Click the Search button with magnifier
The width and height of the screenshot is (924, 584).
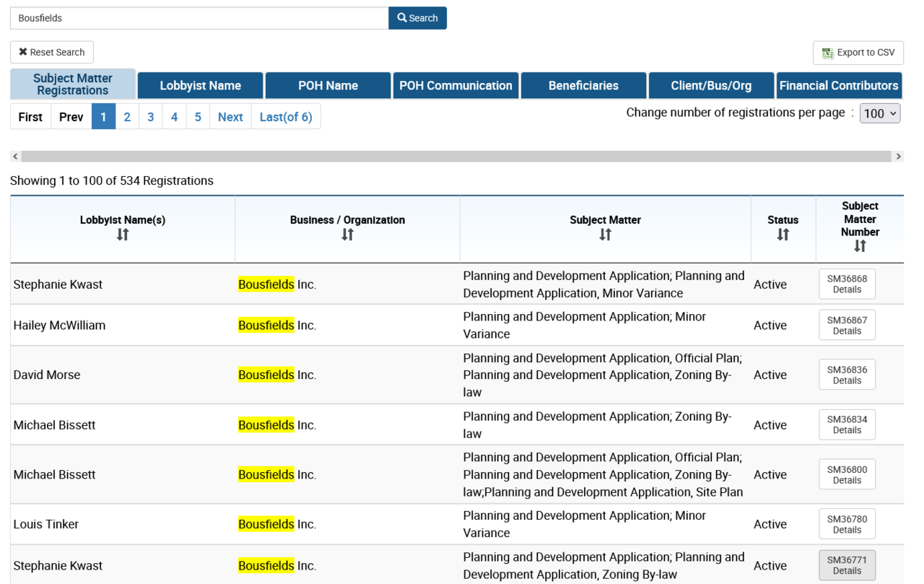pyautogui.click(x=417, y=18)
